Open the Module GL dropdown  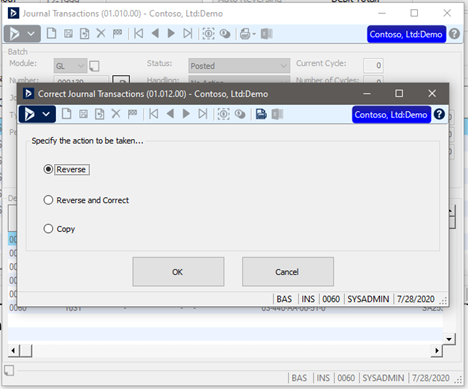coord(70,66)
